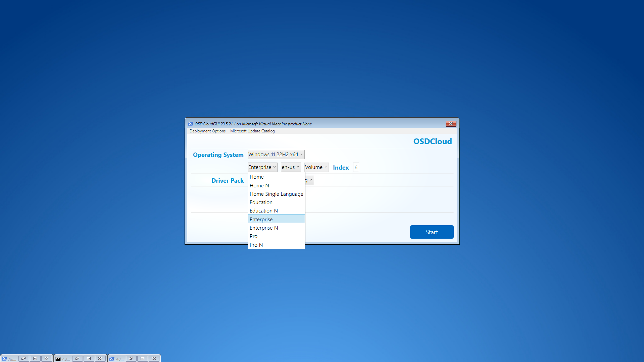Open the Driver Pack dropdown arrow
This screenshot has height=362, width=644.
point(311,180)
